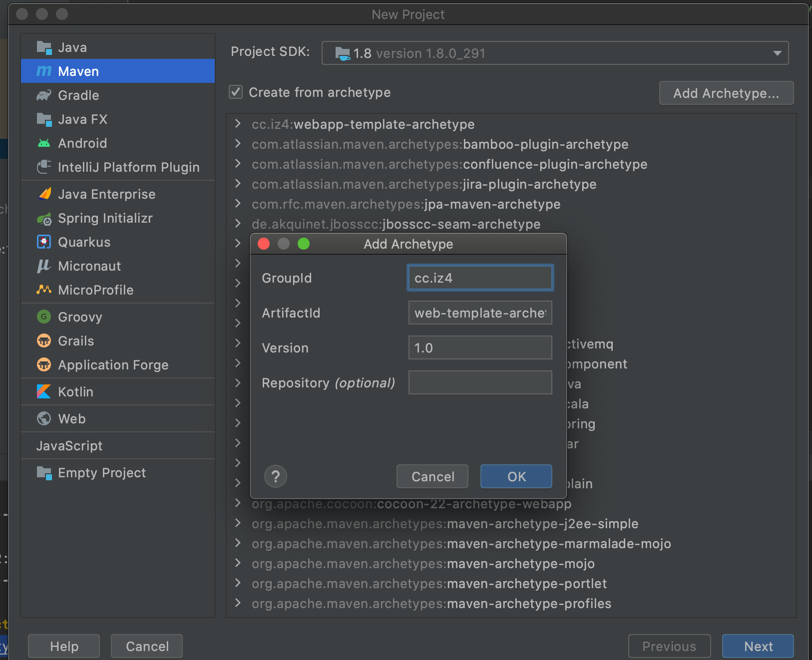
Task: Click OK in Add Archetype dialog
Action: (516, 477)
